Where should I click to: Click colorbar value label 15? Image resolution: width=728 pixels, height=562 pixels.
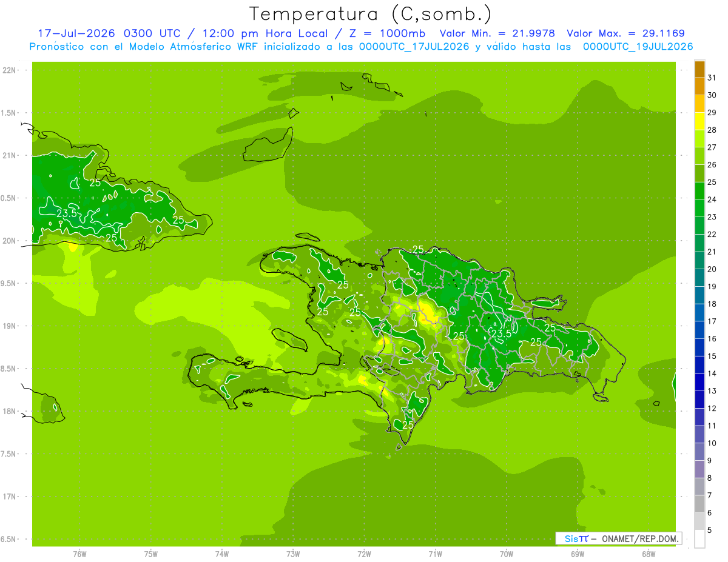(712, 356)
